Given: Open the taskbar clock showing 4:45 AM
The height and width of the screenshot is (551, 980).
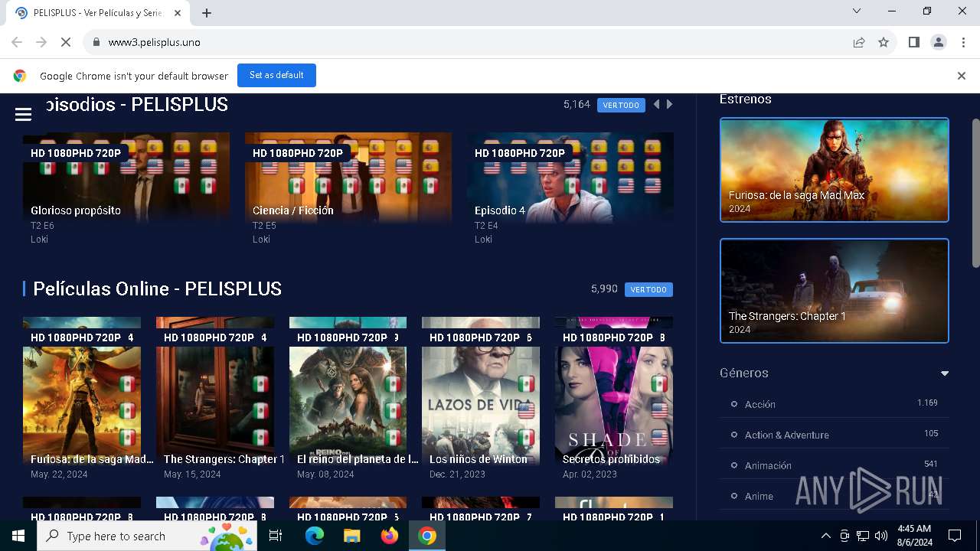Looking at the screenshot, I should (x=913, y=536).
